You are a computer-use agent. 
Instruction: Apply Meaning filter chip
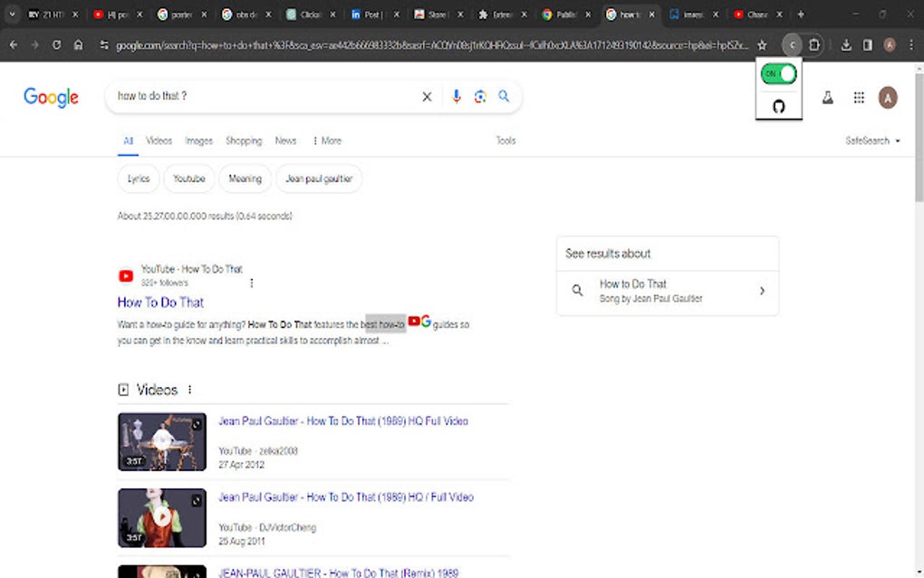[x=245, y=178]
